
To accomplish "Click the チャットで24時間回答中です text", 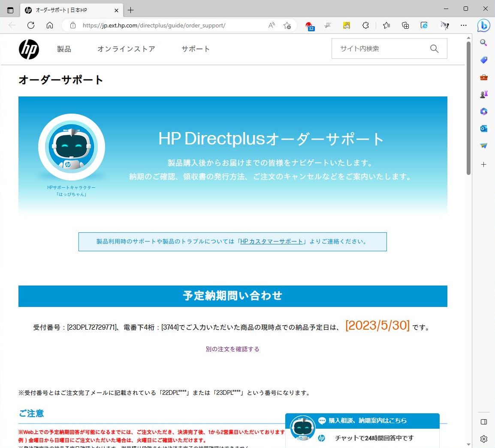I will tap(374, 438).
